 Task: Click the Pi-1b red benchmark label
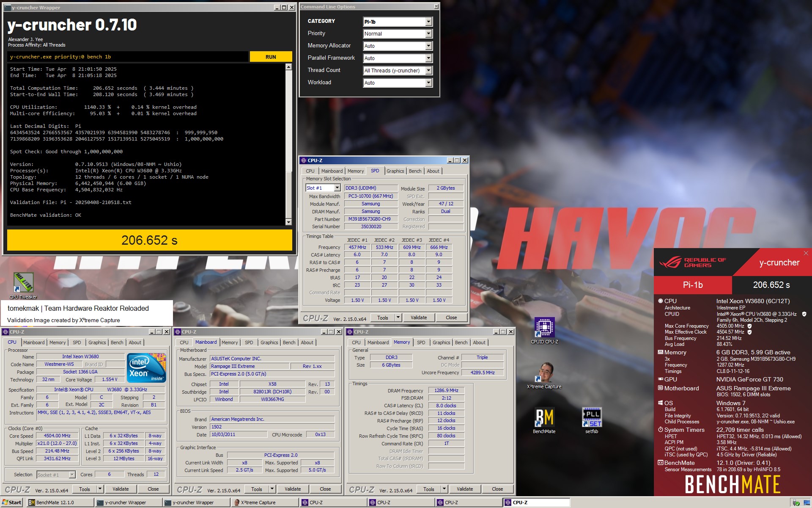[693, 285]
